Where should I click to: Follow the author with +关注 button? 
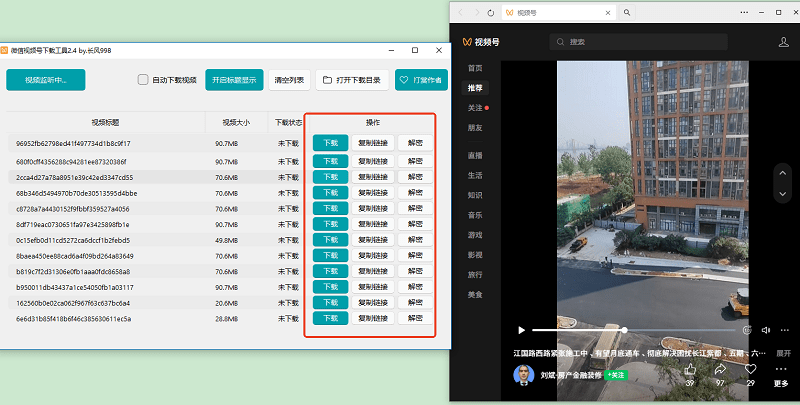[x=616, y=375]
